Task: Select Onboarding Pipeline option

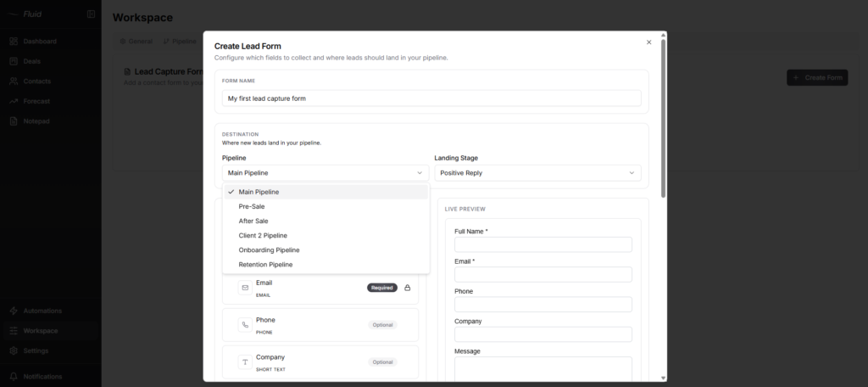Action: click(x=325, y=250)
